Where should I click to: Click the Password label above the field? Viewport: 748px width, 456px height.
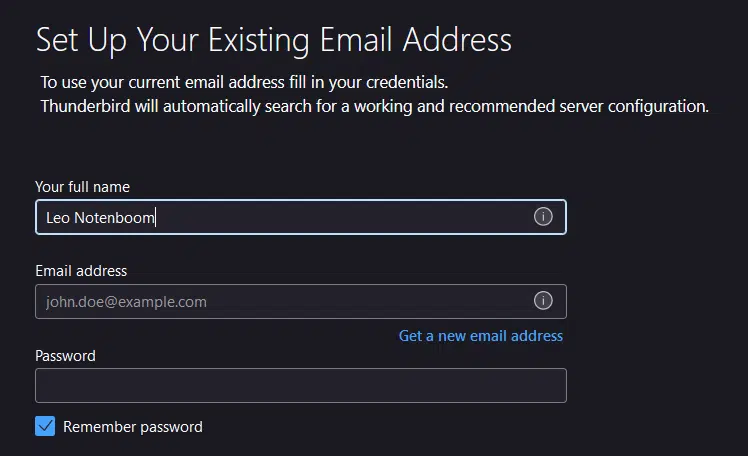coord(65,356)
